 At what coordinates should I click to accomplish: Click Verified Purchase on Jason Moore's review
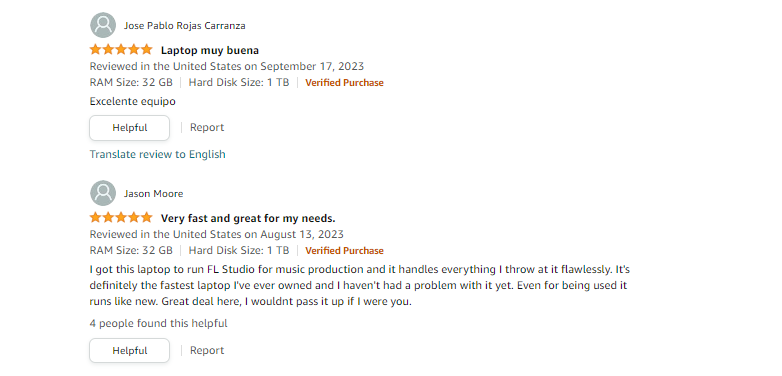[x=344, y=251]
